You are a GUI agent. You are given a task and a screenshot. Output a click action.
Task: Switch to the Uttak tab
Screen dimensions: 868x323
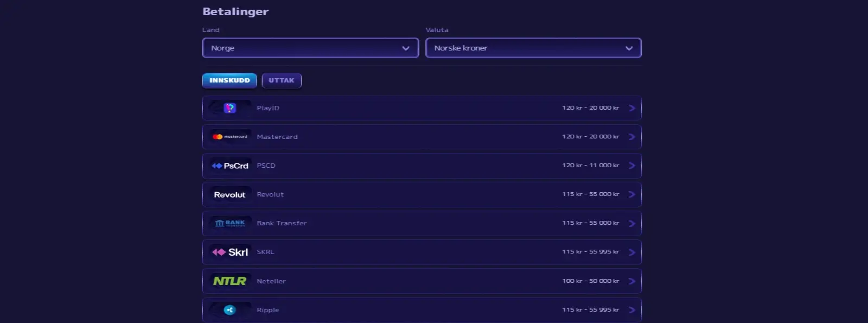pos(281,80)
